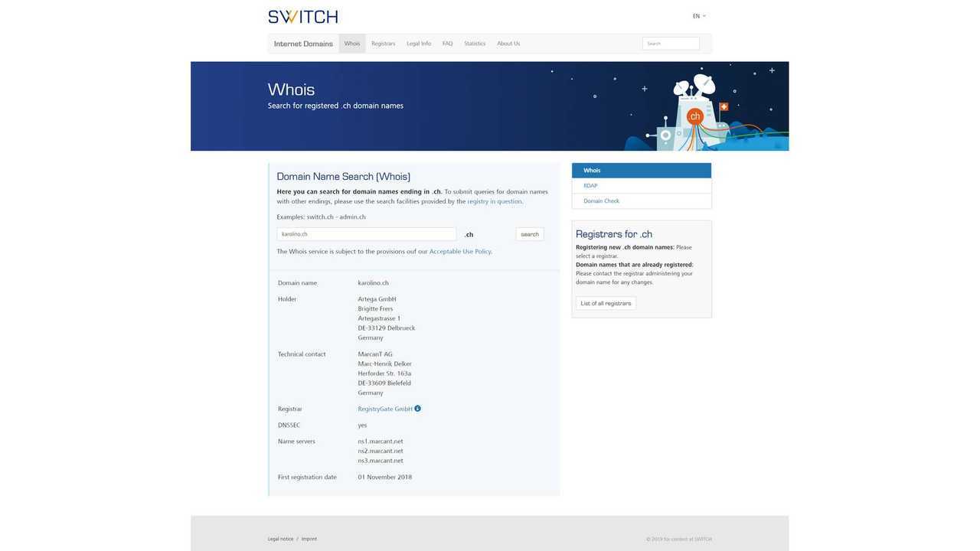Click the ns2.marcant.net name server
This screenshot has width=980, height=551.
click(x=381, y=451)
